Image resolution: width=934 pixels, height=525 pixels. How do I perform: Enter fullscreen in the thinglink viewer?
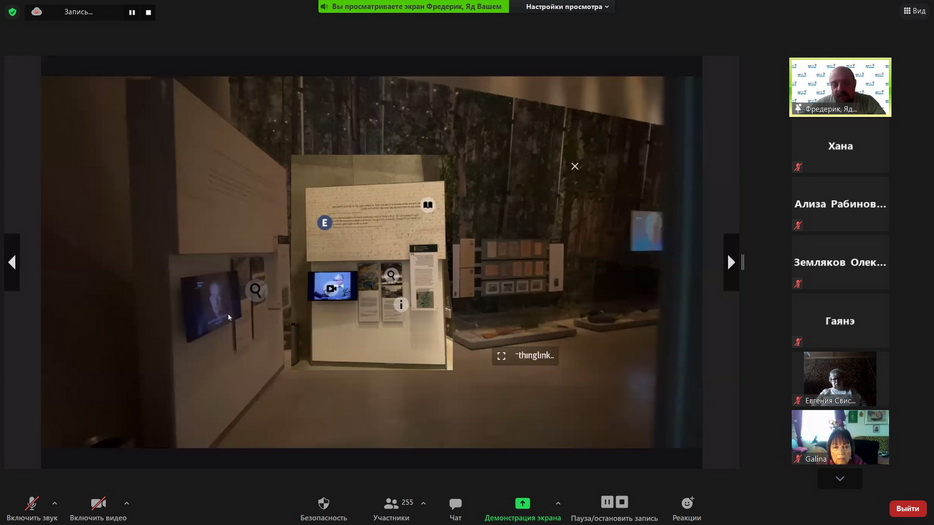tap(502, 356)
